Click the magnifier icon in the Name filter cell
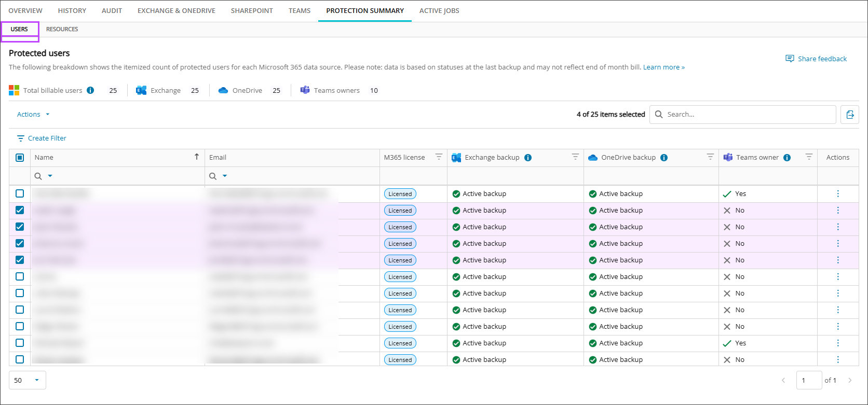Viewport: 868px width, 405px height. coord(38,176)
